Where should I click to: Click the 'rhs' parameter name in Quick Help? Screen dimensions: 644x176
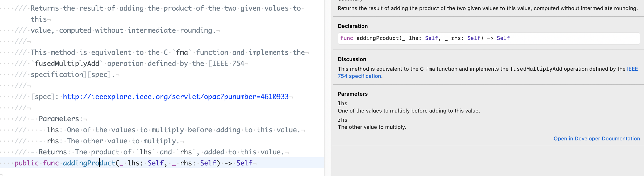(x=342, y=120)
